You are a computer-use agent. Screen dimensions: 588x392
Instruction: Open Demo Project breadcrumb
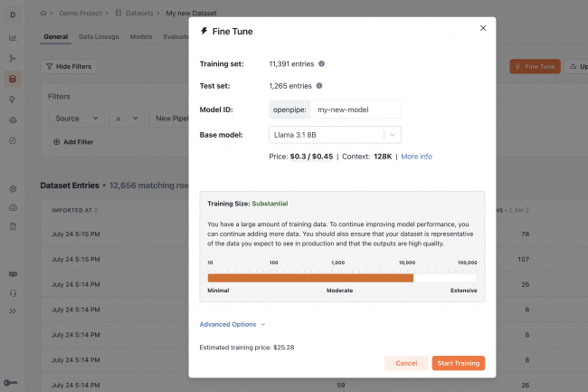coord(81,14)
